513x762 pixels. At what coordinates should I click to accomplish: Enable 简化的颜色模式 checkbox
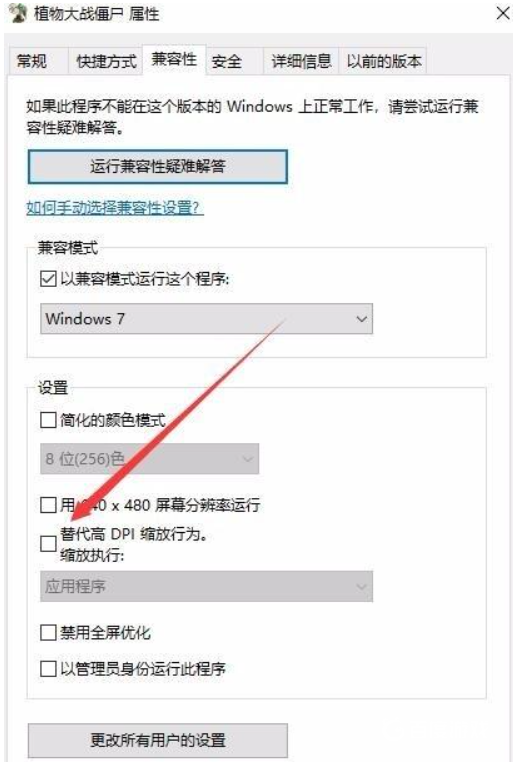click(x=48, y=420)
